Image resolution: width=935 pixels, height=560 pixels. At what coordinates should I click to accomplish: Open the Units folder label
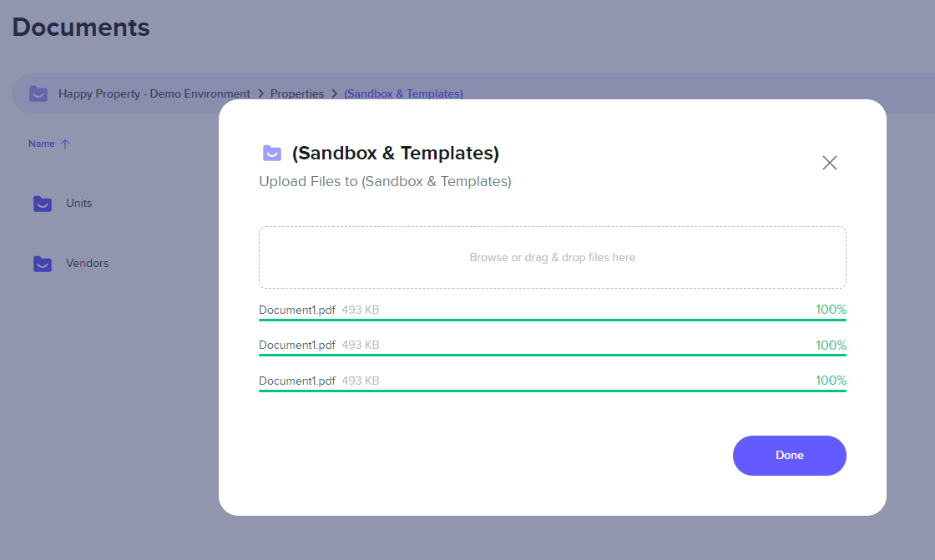coord(78,204)
